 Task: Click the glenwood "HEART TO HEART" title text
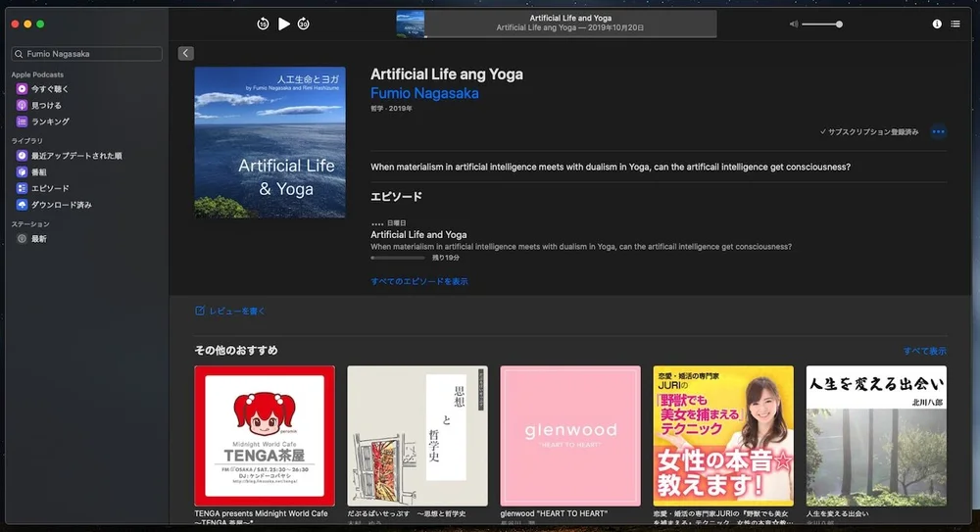tap(554, 513)
